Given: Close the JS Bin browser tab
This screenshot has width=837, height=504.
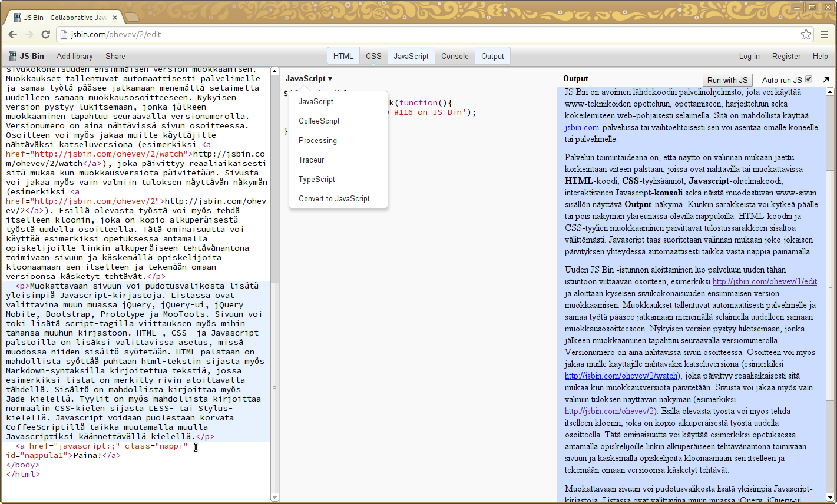Looking at the screenshot, I should [115, 18].
